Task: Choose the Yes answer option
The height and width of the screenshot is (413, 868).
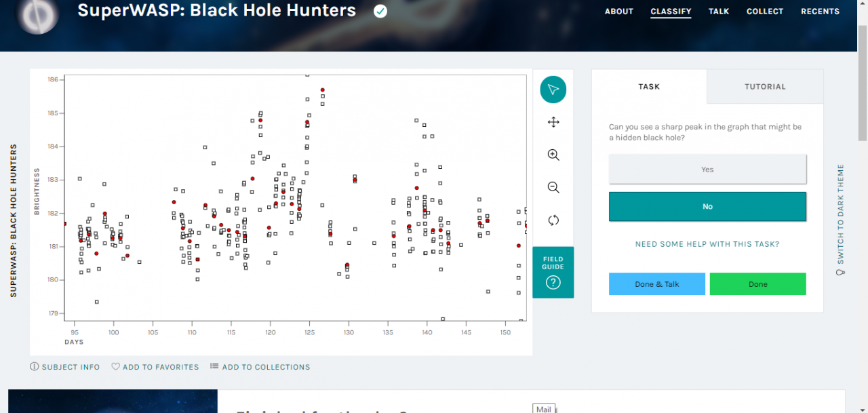Action: pyautogui.click(x=707, y=170)
